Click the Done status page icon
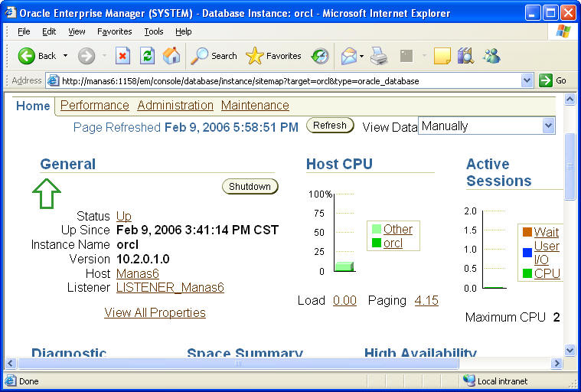The width and height of the screenshot is (581, 392). click(x=11, y=381)
